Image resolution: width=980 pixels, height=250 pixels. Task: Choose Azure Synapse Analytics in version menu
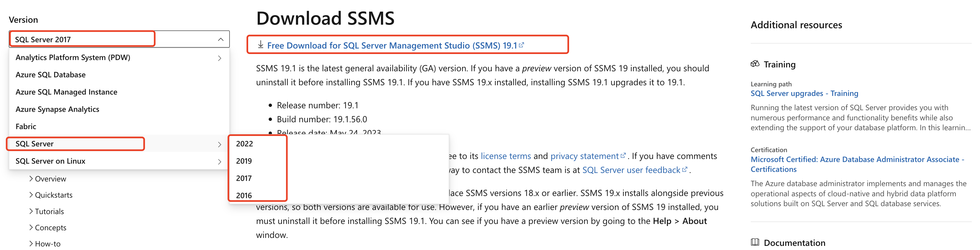coord(57,109)
